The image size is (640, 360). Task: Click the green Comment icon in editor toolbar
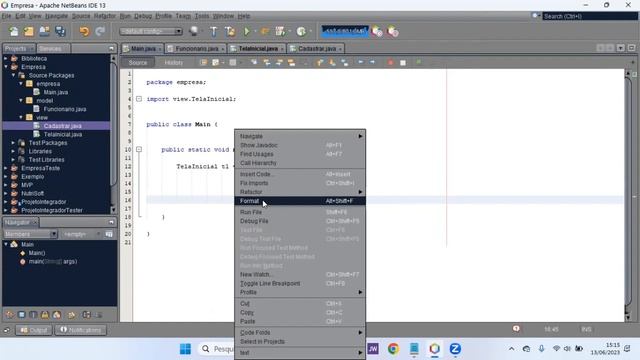click(418, 62)
